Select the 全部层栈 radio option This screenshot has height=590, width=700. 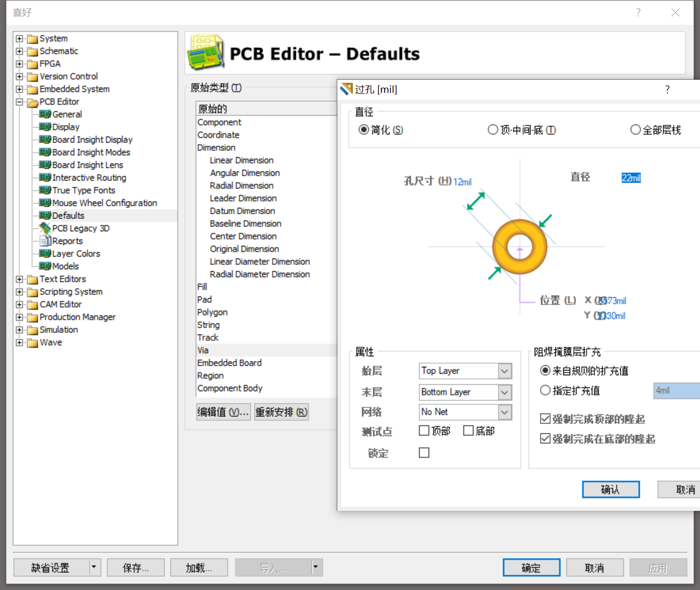tap(636, 129)
